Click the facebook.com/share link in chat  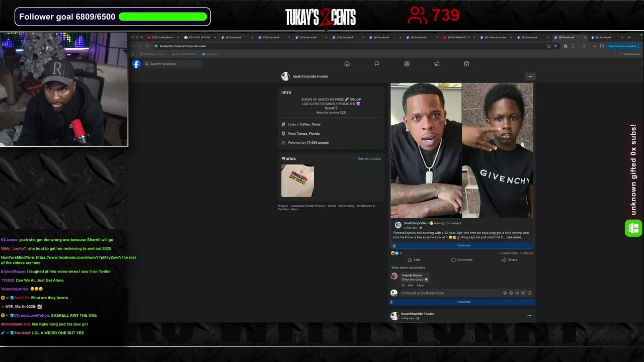tap(78, 258)
